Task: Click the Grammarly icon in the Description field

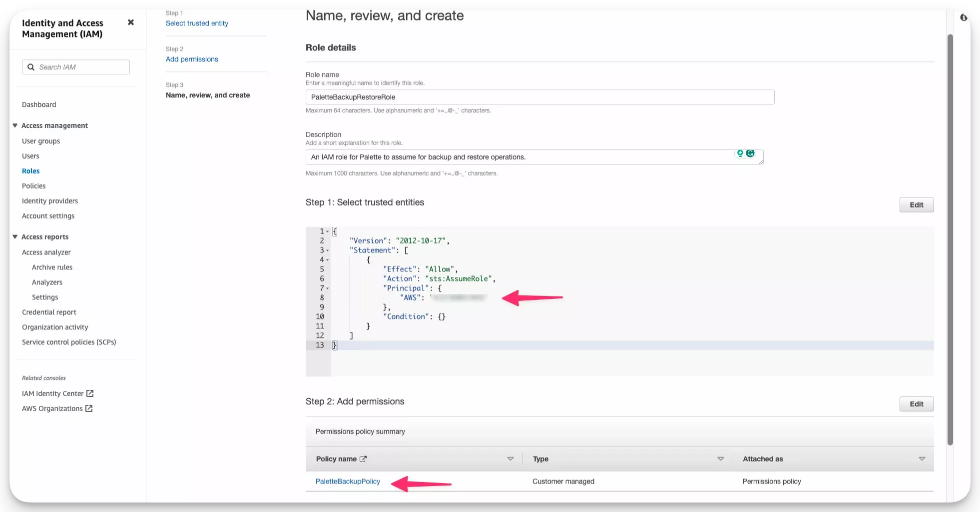Action: [x=750, y=154]
